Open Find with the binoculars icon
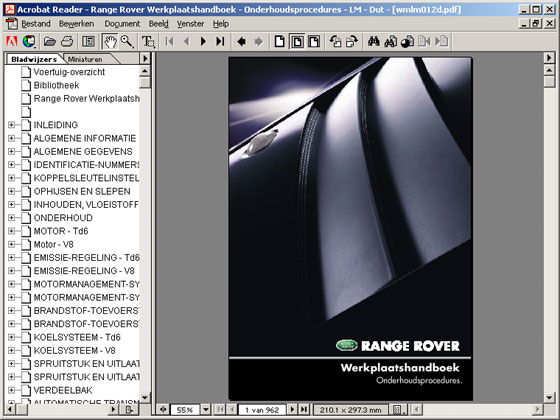Viewport: 560px width, 420px height. pyautogui.click(x=374, y=41)
